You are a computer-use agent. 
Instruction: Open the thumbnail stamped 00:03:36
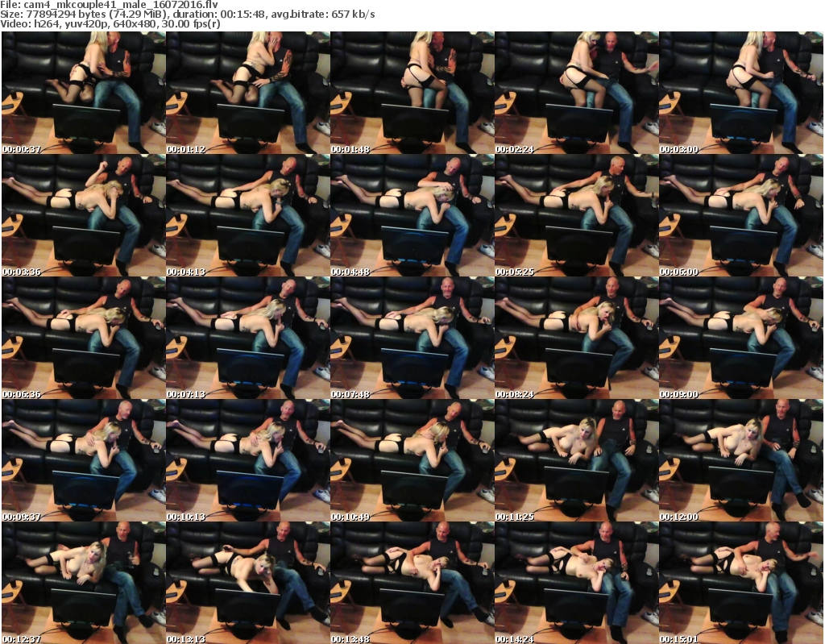84,215
